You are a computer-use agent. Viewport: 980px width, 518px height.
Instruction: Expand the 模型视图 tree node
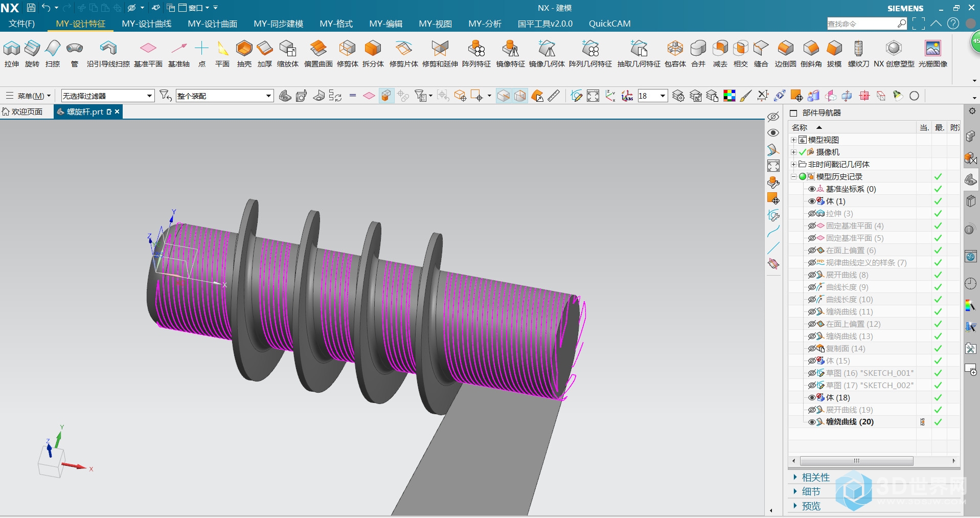click(793, 140)
